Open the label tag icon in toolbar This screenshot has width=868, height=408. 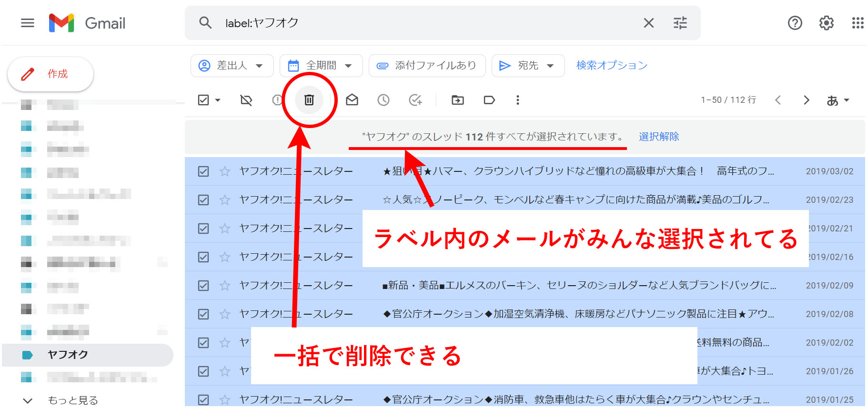(489, 100)
